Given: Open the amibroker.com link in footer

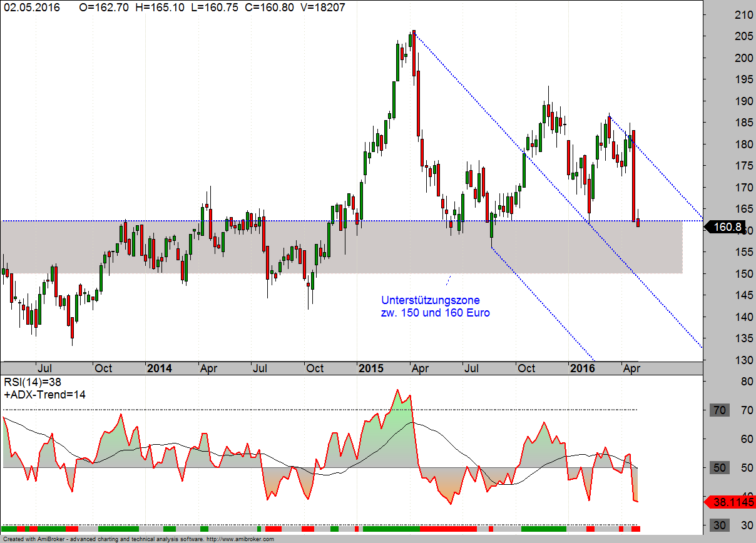Looking at the screenshot, I should (x=240, y=539).
